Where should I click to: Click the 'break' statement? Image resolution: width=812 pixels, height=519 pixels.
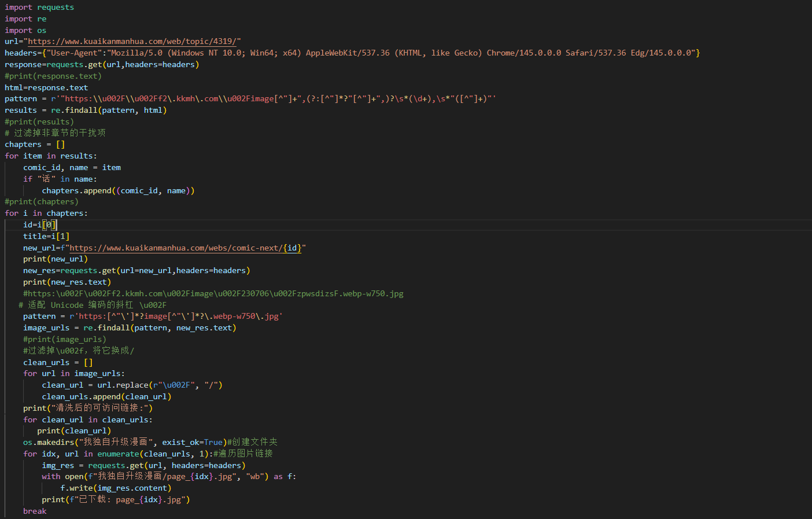pyautogui.click(x=35, y=511)
